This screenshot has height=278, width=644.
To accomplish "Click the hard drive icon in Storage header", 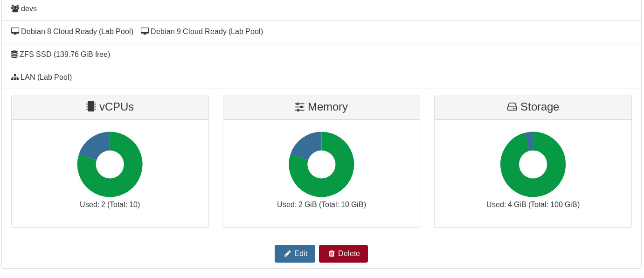I will tap(512, 107).
